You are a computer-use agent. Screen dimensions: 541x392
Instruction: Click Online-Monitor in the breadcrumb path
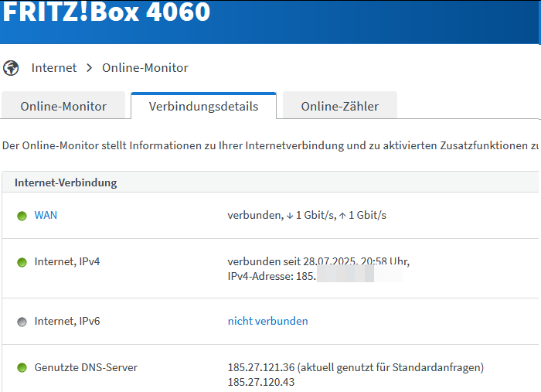tap(145, 68)
